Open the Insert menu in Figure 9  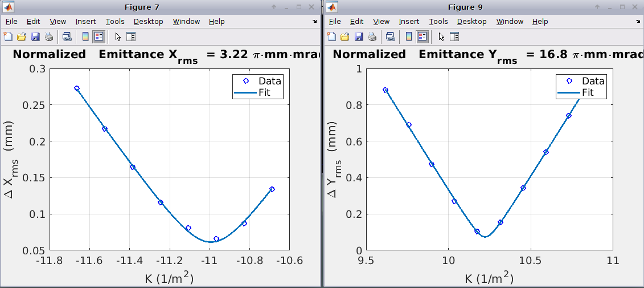click(409, 22)
